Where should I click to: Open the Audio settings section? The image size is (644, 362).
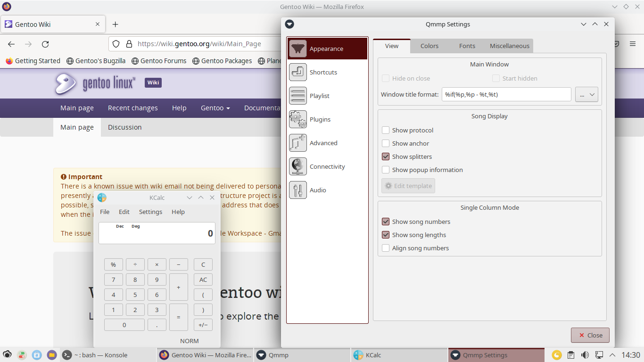(x=327, y=190)
